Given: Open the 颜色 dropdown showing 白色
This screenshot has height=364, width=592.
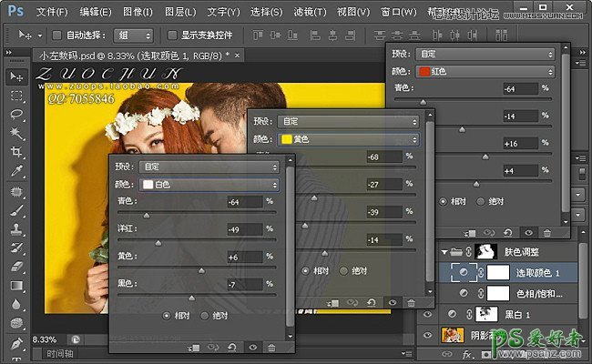Looking at the screenshot, I should (211, 184).
